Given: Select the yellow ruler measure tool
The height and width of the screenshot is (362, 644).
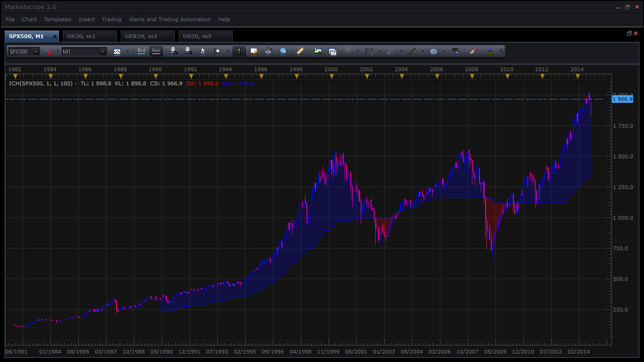Looking at the screenshot, I should [x=300, y=51].
